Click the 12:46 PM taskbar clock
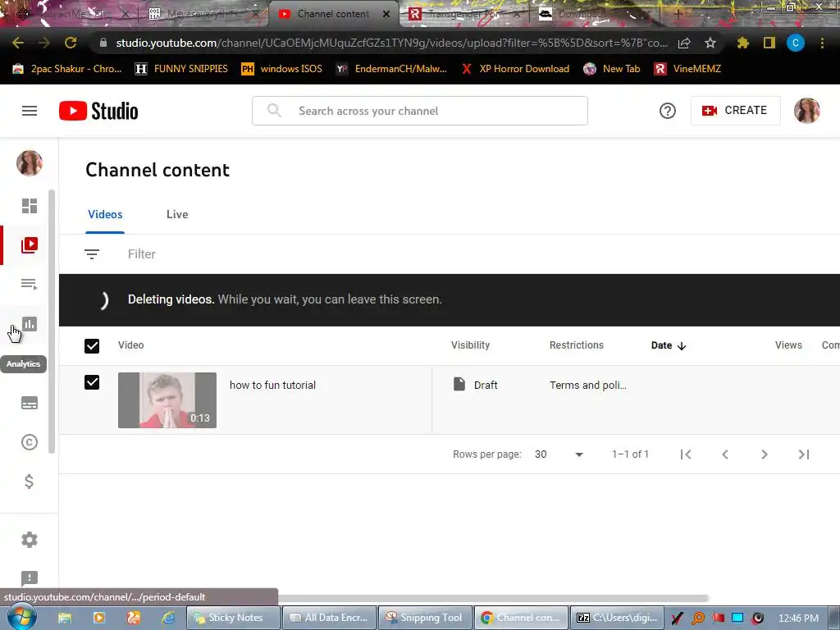The height and width of the screenshot is (630, 840). [798, 619]
